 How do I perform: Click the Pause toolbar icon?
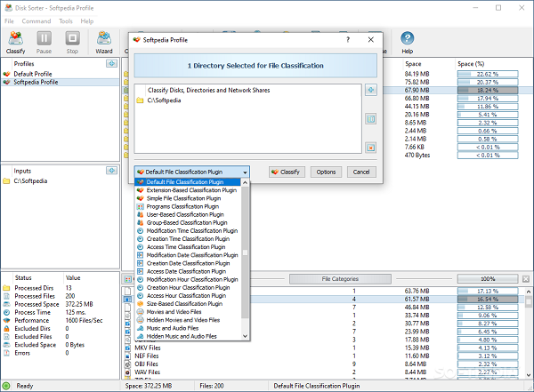[x=44, y=42]
